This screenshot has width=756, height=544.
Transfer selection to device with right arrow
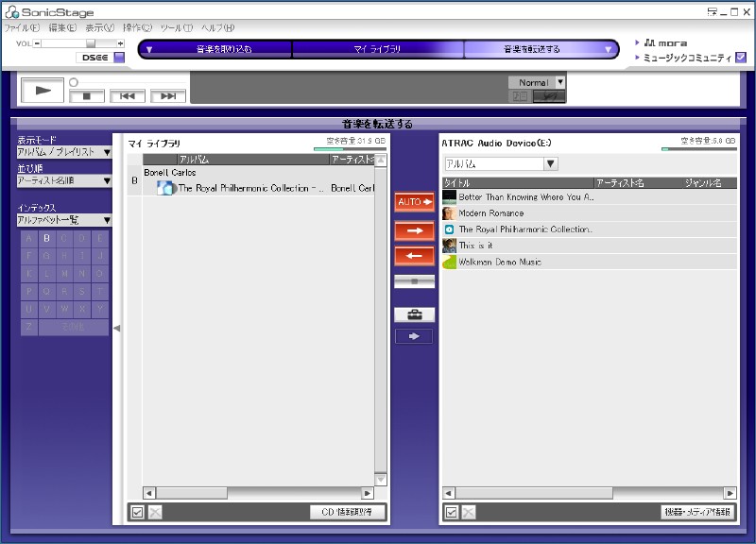(414, 230)
